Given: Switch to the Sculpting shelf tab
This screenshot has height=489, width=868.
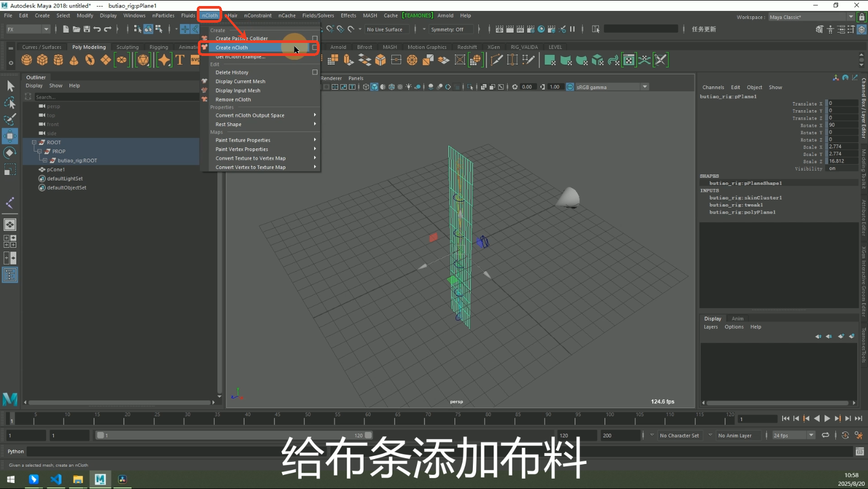Looking at the screenshot, I should pos(127,47).
